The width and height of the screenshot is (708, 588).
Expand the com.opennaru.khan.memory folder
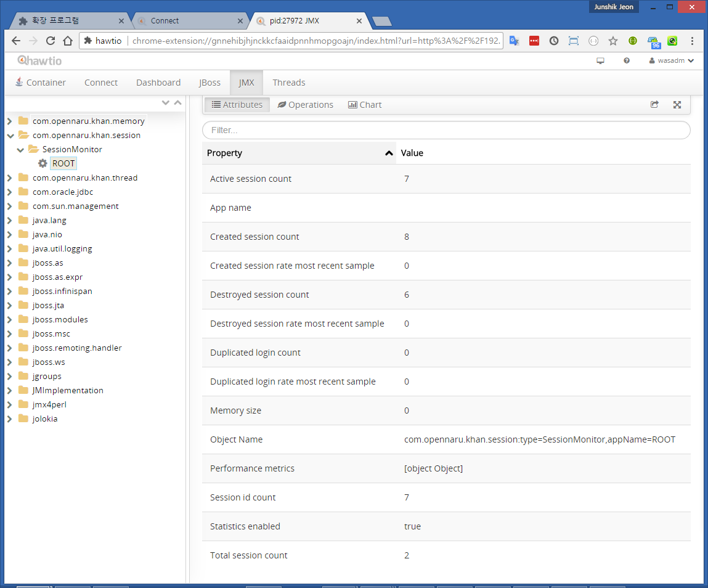click(10, 121)
